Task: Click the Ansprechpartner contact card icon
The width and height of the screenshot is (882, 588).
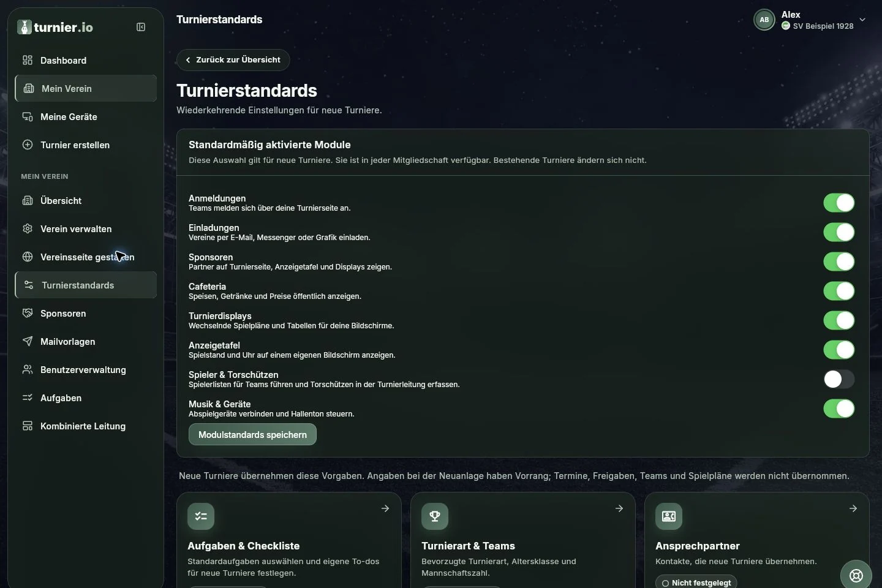Action: 669,516
